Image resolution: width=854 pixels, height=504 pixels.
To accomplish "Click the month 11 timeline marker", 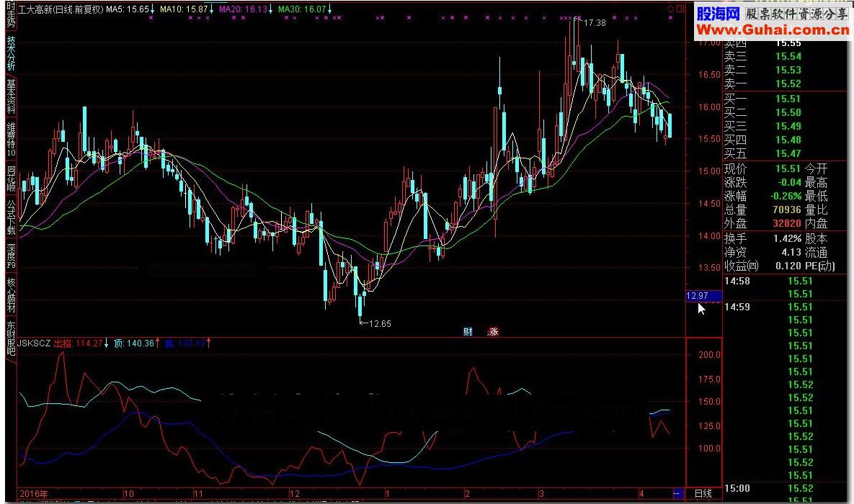I will point(198,494).
